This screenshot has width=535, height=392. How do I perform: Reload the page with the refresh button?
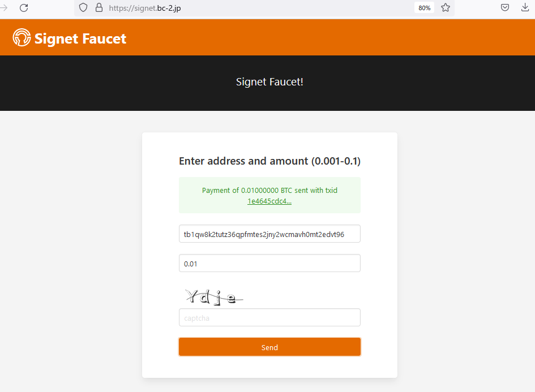(24, 8)
